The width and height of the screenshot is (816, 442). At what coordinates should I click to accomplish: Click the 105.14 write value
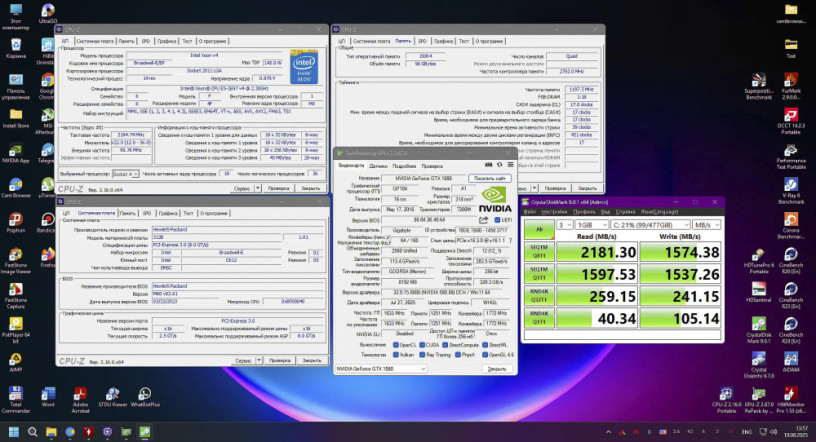tap(680, 319)
